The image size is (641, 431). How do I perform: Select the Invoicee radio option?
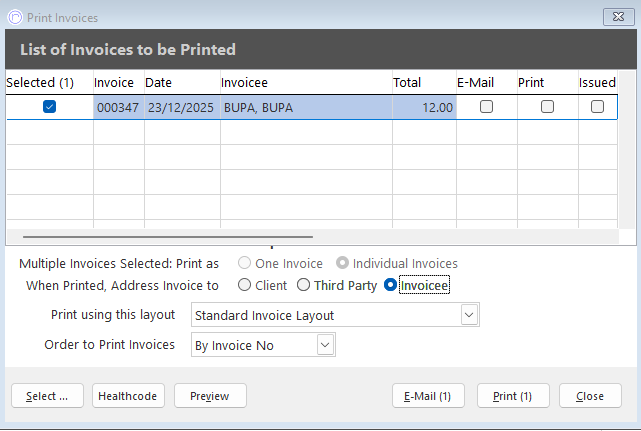391,285
